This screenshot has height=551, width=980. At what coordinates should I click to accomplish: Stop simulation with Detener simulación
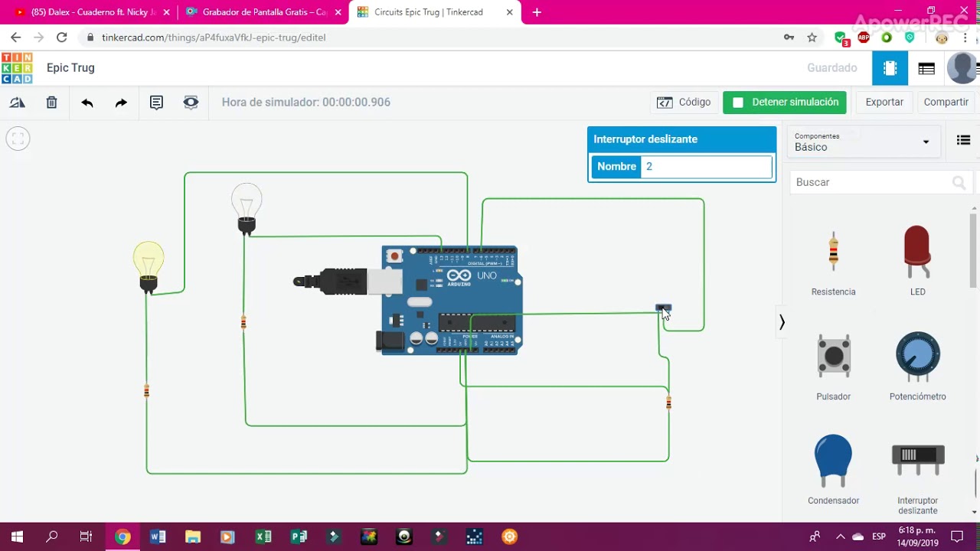pyautogui.click(x=785, y=102)
